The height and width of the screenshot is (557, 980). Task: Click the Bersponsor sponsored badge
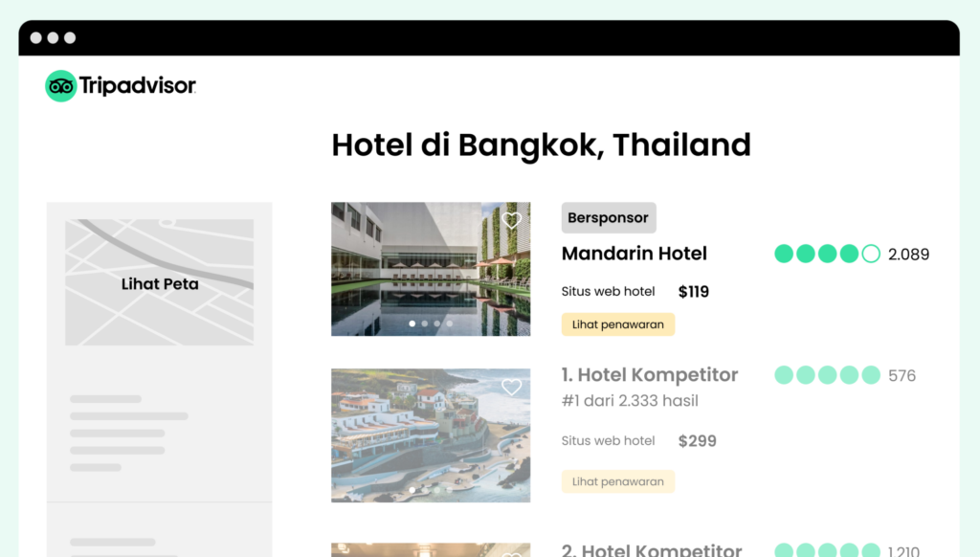pos(609,217)
